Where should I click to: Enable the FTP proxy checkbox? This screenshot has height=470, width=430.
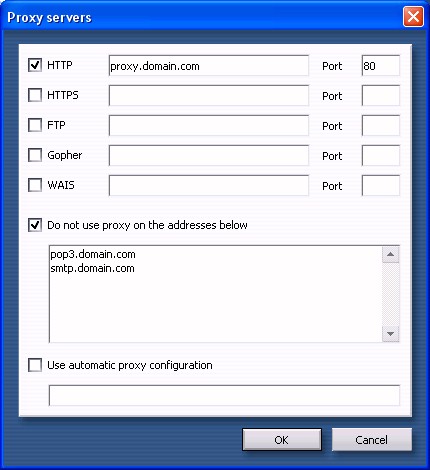point(35,125)
